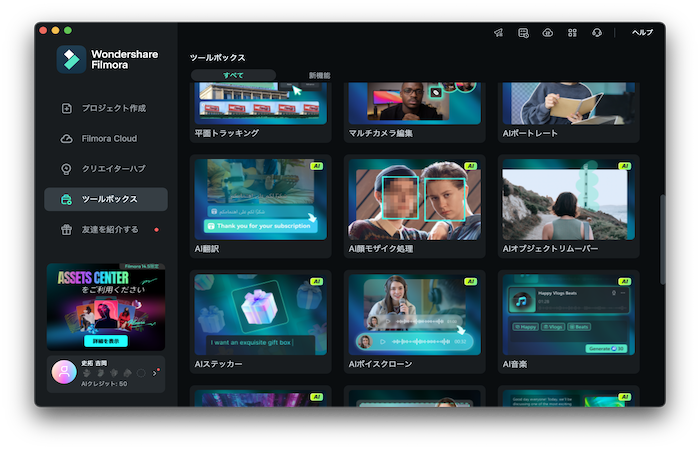Click the megaphone announcements icon
Viewport: 700px width, 450px height.
(x=499, y=33)
